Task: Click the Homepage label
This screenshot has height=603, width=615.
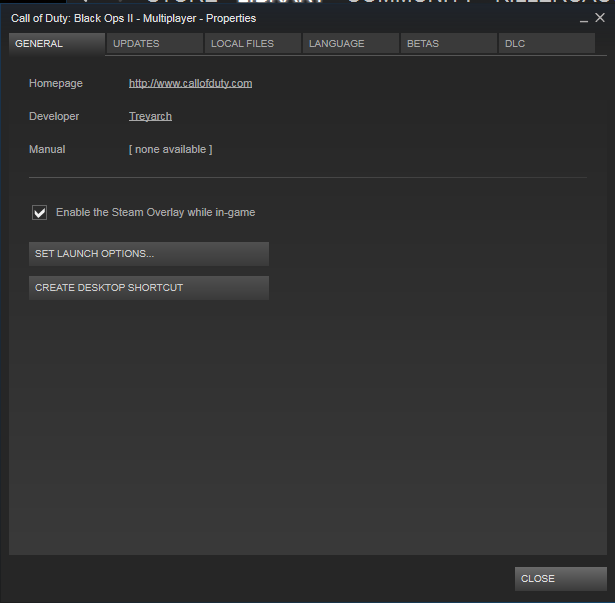Action: (x=56, y=84)
